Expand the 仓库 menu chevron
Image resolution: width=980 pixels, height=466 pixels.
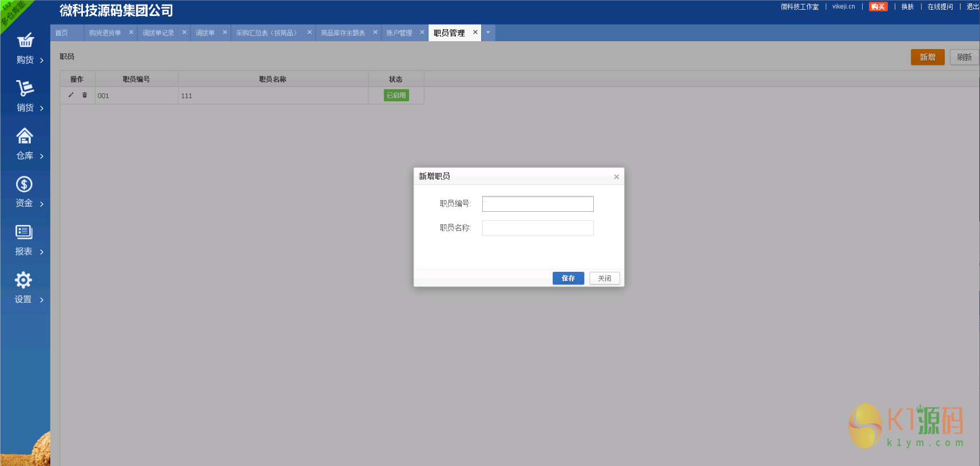42,156
